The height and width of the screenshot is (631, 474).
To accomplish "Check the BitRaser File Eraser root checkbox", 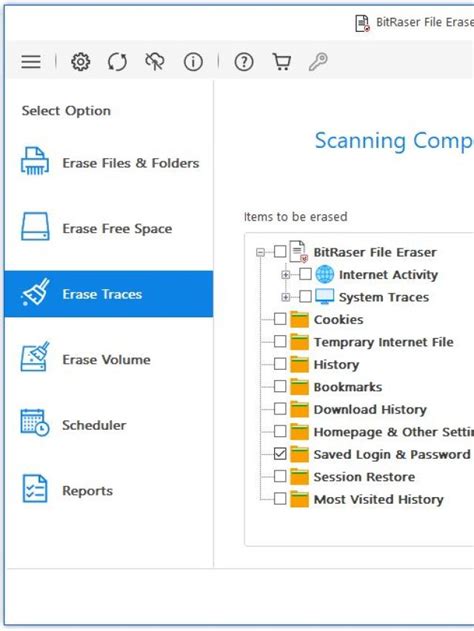I will 280,252.
